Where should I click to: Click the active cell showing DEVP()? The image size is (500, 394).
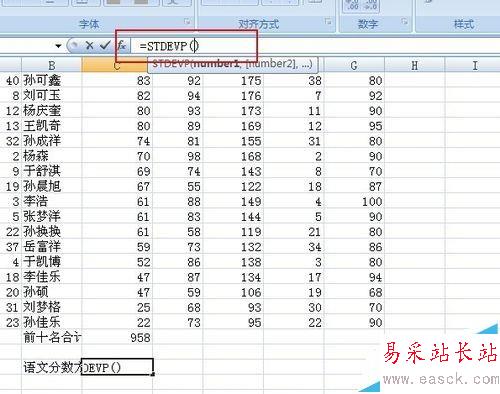tap(117, 367)
